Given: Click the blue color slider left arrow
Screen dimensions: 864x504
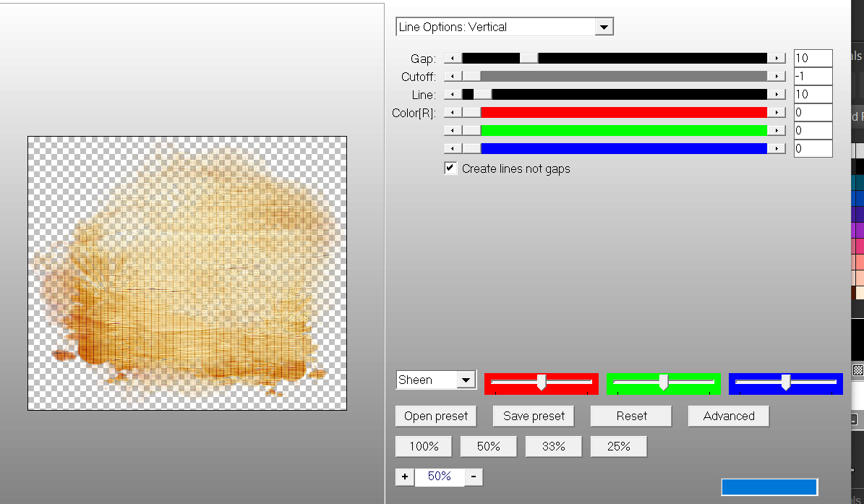Looking at the screenshot, I should pyautogui.click(x=453, y=148).
